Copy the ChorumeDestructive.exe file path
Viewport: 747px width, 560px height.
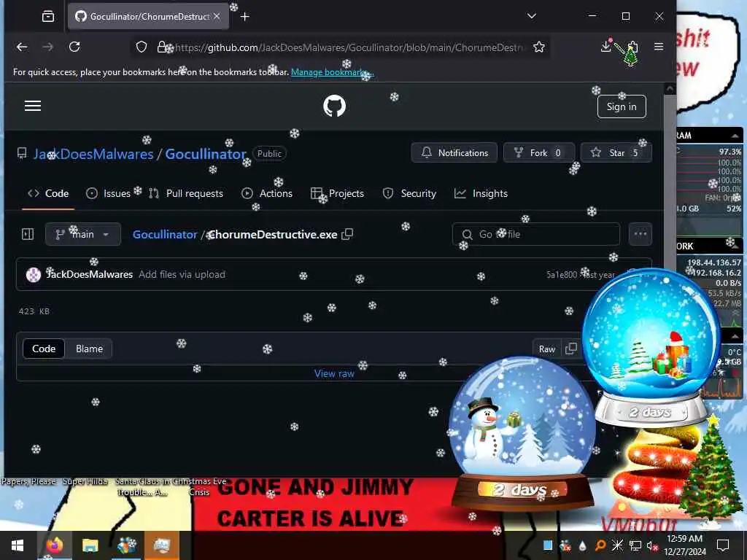click(x=348, y=234)
